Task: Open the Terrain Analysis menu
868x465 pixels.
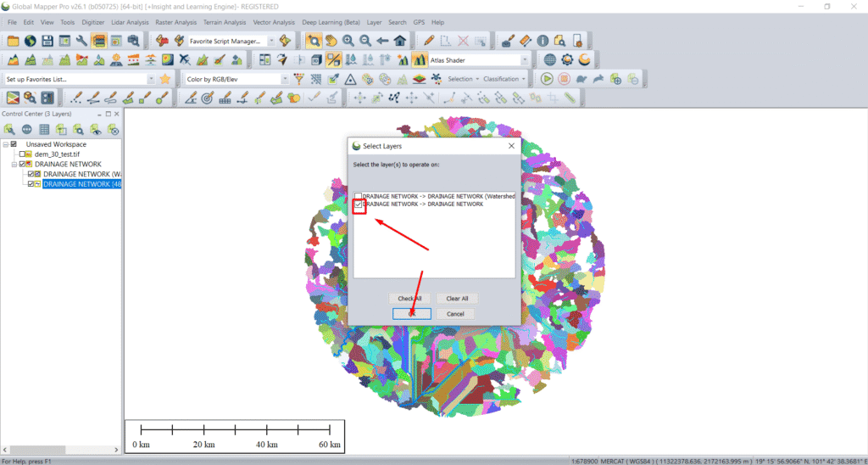Action: point(225,23)
